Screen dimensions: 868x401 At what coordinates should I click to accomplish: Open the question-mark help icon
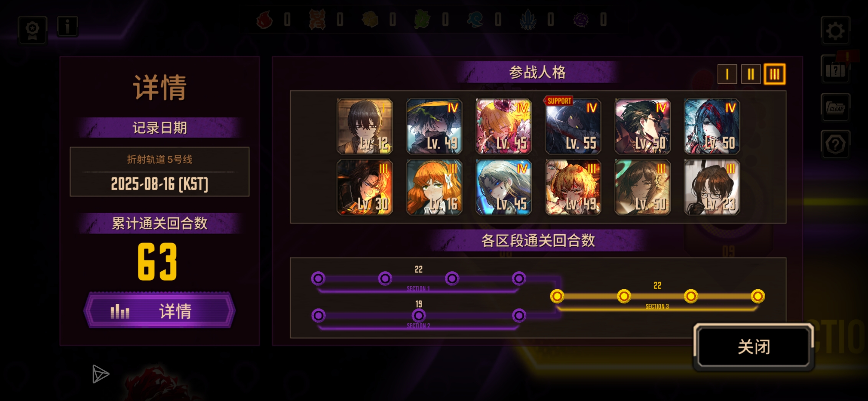[x=835, y=144]
